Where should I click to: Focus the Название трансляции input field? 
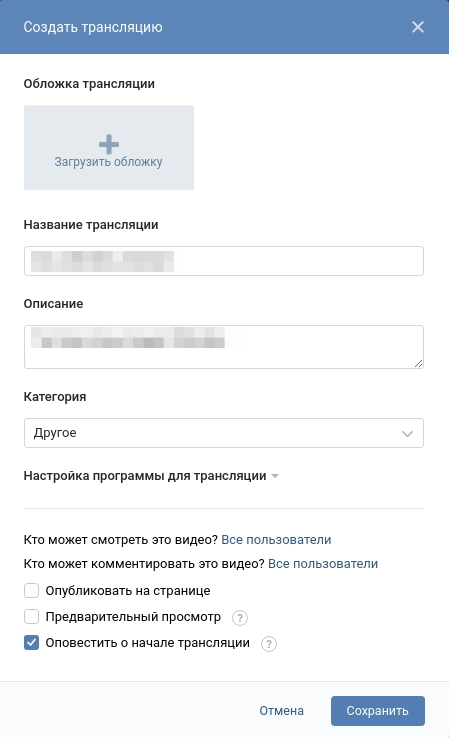(224, 261)
